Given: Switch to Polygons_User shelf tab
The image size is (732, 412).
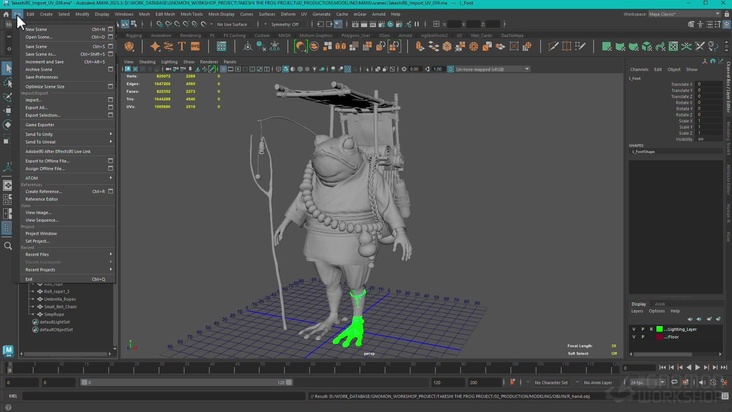Looking at the screenshot, I should click(x=355, y=35).
